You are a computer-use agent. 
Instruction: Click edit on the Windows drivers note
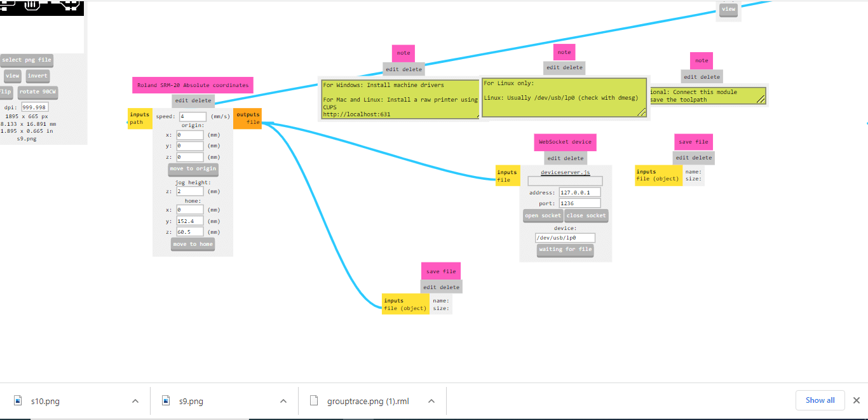point(393,69)
